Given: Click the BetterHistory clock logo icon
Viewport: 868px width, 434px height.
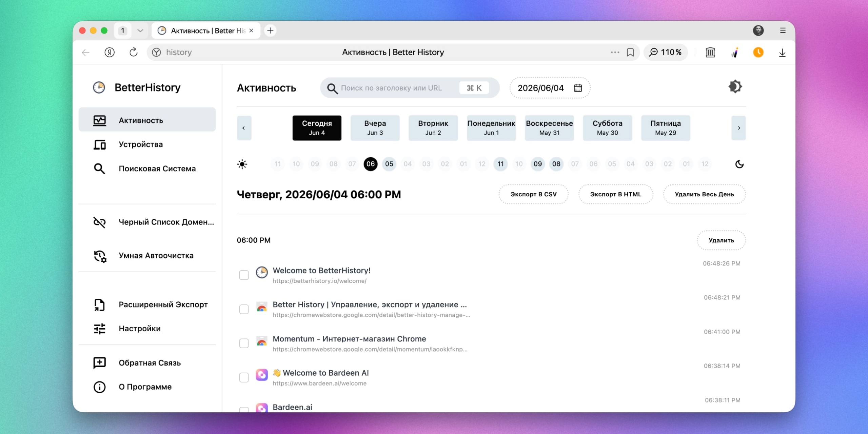Looking at the screenshot, I should pyautogui.click(x=99, y=87).
